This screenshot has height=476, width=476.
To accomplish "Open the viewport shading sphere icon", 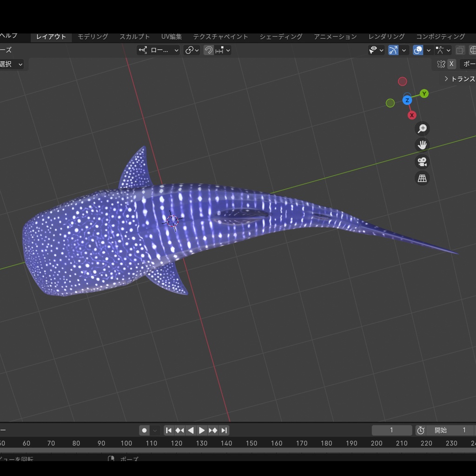I will [x=418, y=50].
